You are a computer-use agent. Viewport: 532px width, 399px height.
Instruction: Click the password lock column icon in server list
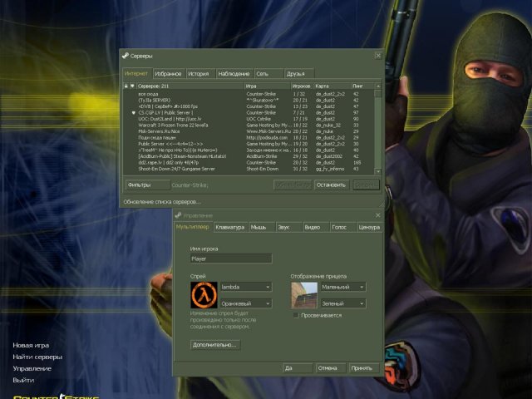126,86
